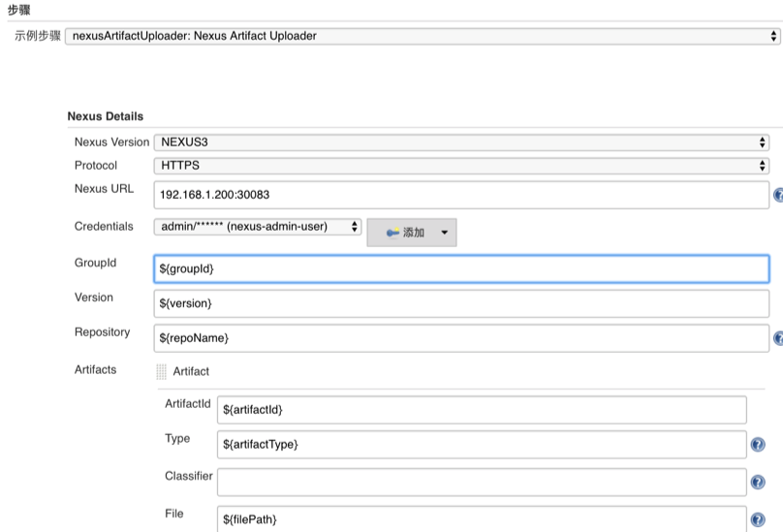Open the 示例步骤 sample step dropdown
The height and width of the screenshot is (532, 783).
tap(423, 36)
